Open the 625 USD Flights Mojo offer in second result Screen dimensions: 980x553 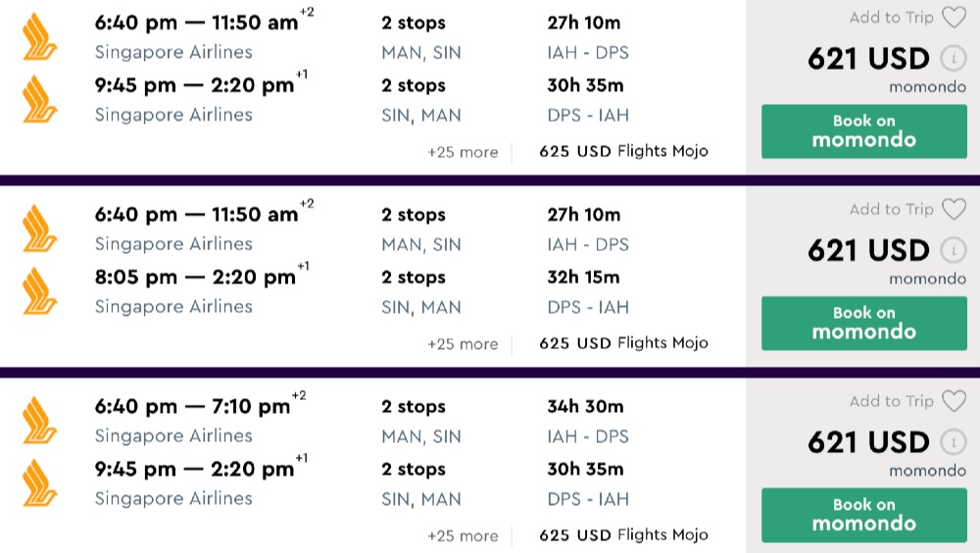click(623, 343)
